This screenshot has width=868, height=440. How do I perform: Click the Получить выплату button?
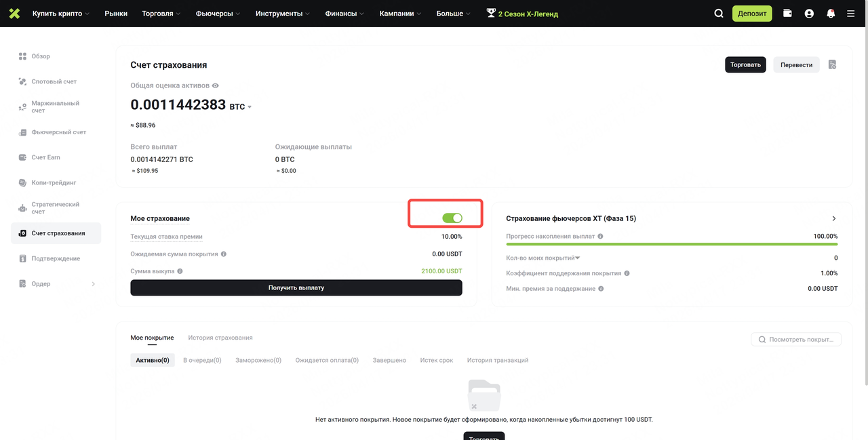tap(296, 287)
